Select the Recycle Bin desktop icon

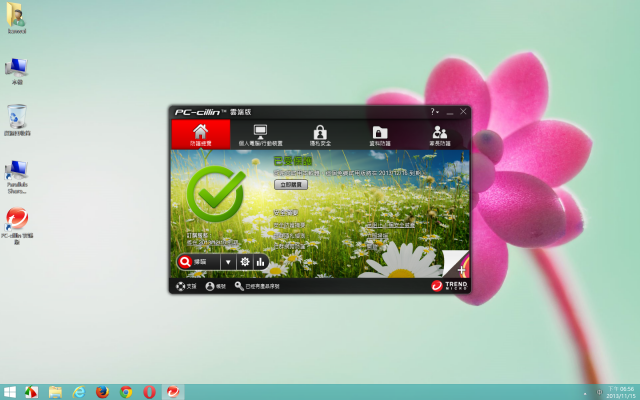(17, 120)
